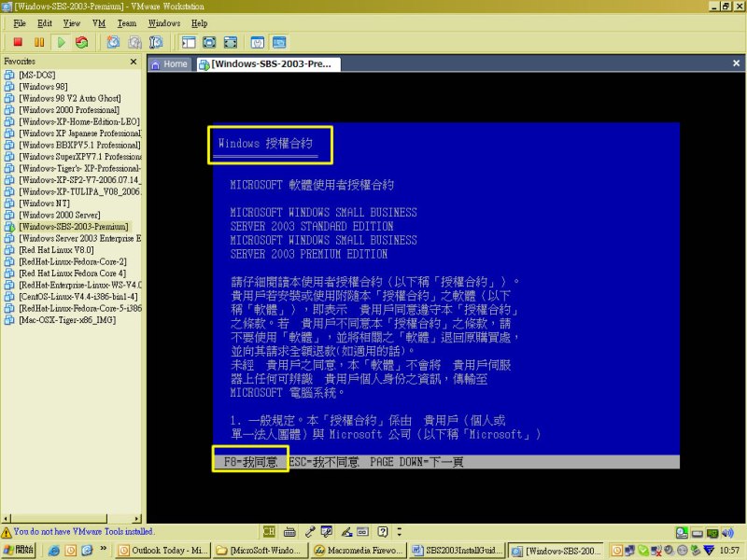Click the system tray clock 10:57
This screenshot has height=560, width=747.
pos(729,551)
